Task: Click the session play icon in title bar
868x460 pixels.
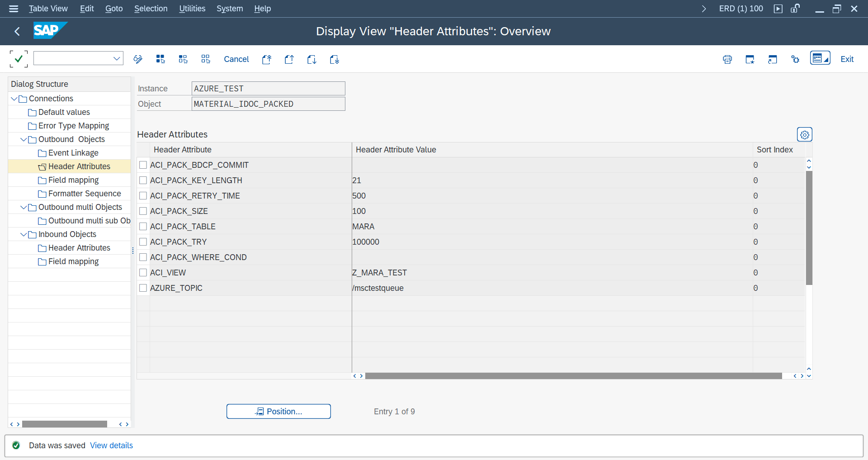Action: click(778, 9)
